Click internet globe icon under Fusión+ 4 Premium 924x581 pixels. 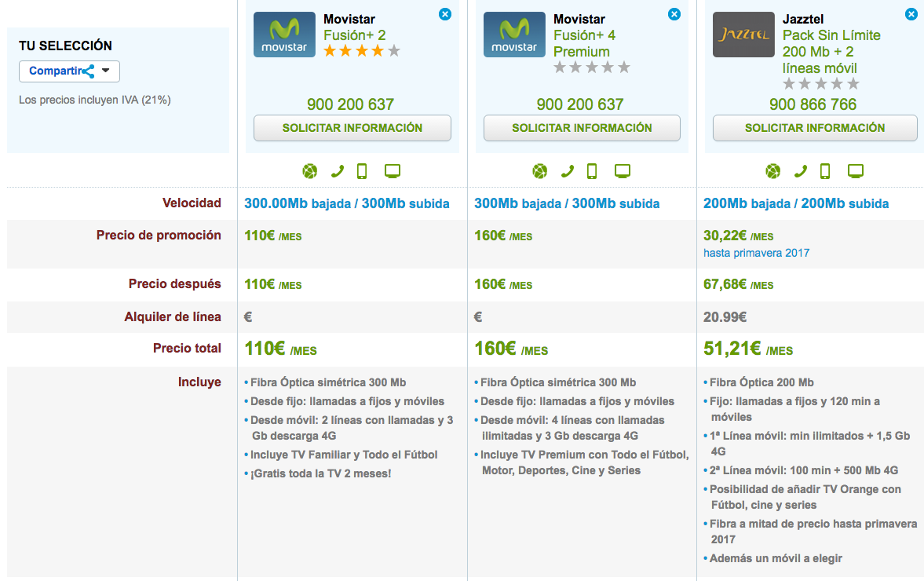click(540, 171)
